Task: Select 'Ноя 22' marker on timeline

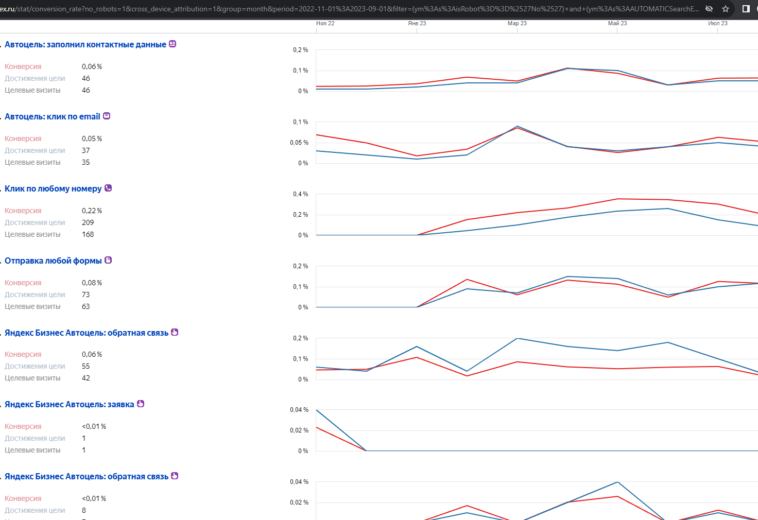Action: [325, 23]
